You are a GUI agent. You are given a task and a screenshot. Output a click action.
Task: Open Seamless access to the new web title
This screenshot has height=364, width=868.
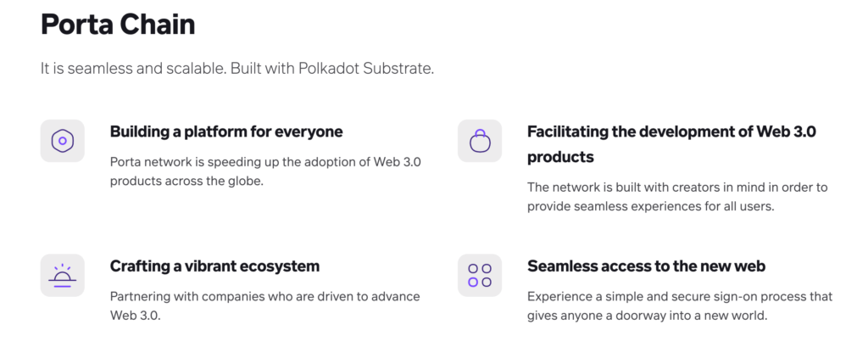[647, 266]
